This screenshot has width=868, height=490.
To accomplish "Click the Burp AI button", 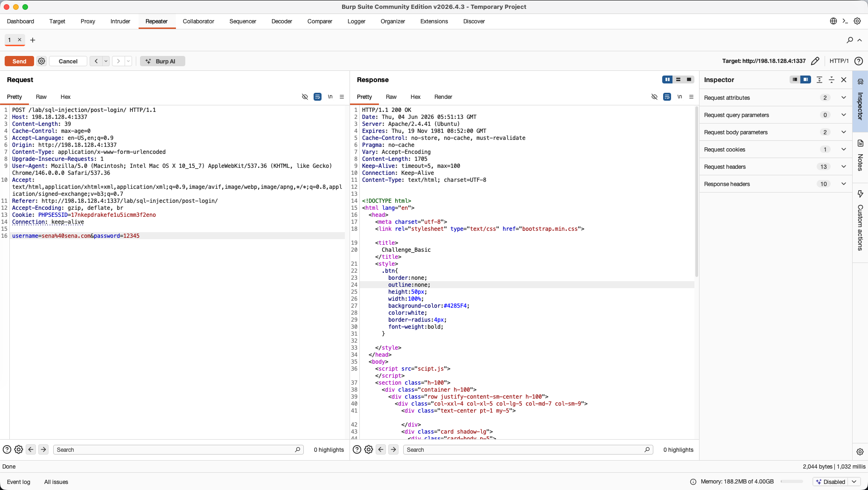I will 162,61.
